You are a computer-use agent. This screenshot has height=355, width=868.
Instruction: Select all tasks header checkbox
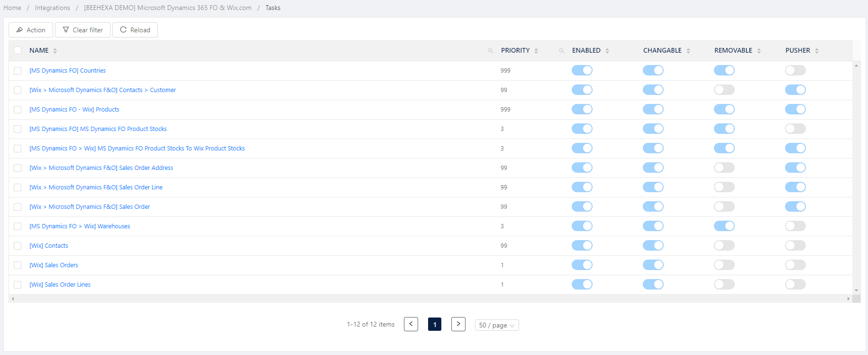pyautogui.click(x=18, y=50)
